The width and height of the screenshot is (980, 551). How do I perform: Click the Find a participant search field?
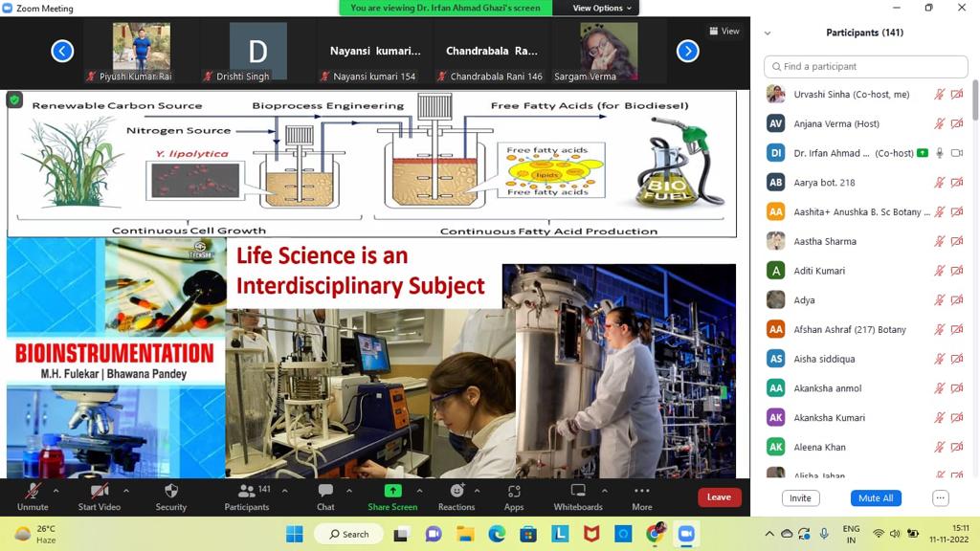(x=866, y=66)
